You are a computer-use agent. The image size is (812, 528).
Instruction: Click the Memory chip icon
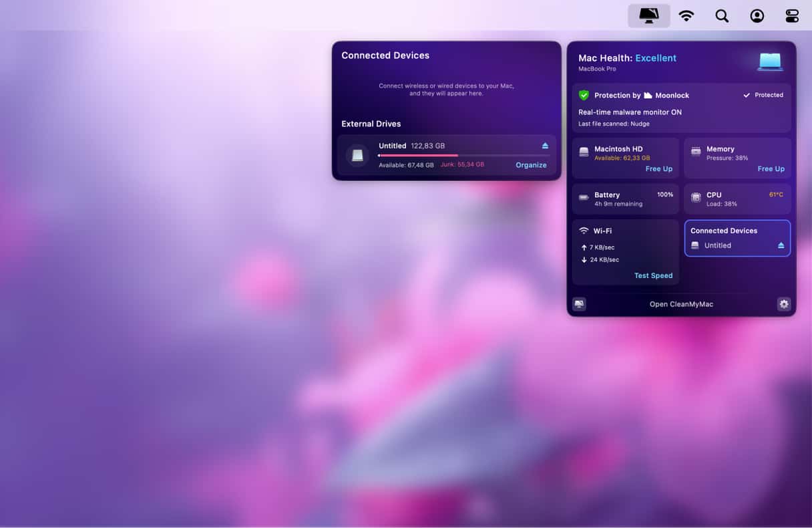pos(696,152)
